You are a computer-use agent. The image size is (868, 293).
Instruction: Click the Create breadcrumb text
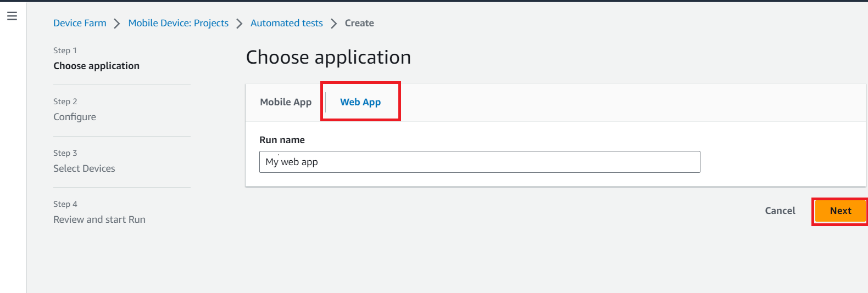pyautogui.click(x=359, y=23)
